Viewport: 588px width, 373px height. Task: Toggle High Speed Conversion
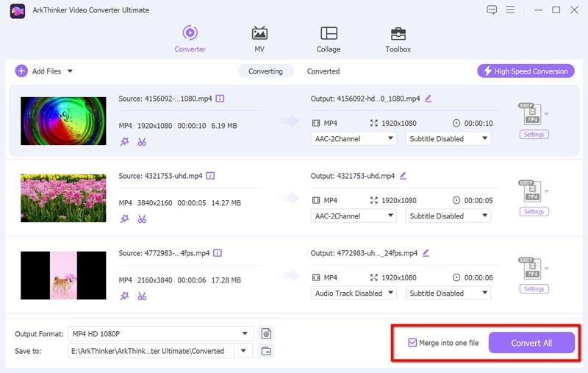coord(526,71)
